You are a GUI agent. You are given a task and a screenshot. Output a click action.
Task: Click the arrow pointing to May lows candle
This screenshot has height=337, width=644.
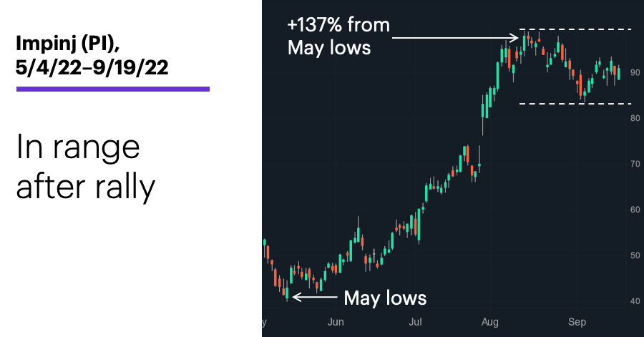[315, 297]
